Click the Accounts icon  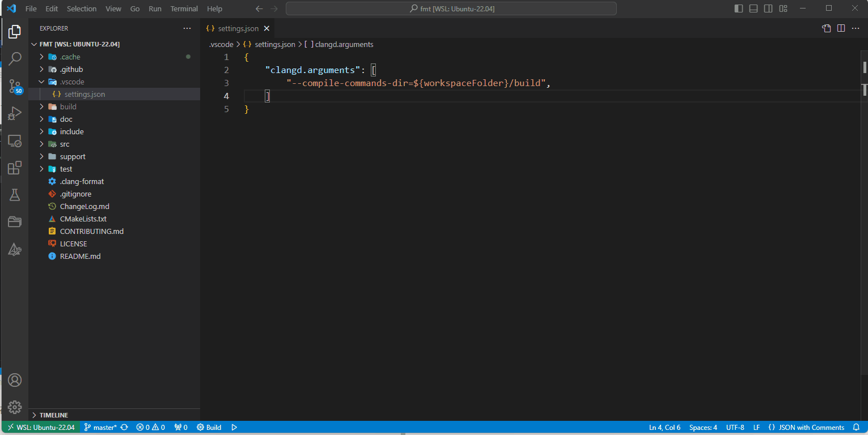click(15, 380)
